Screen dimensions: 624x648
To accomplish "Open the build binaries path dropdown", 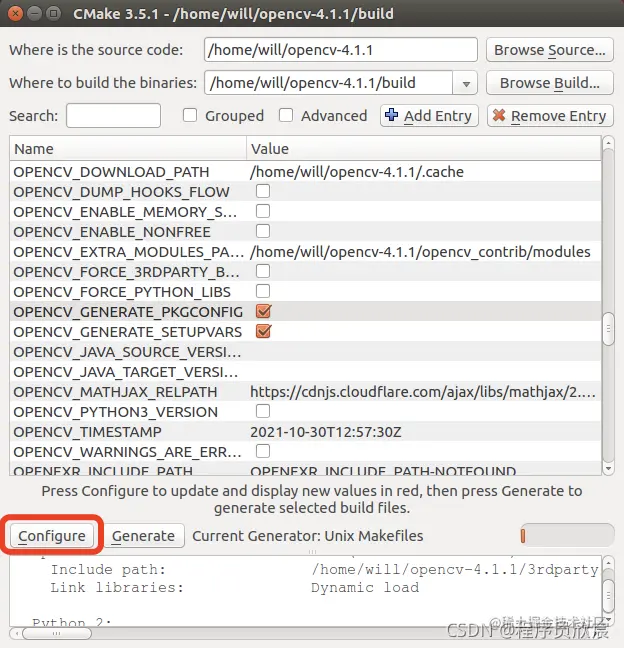I will (466, 83).
